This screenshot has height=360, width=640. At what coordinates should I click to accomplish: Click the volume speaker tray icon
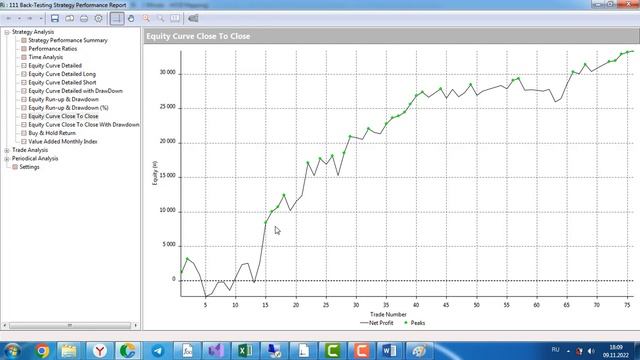point(591,351)
